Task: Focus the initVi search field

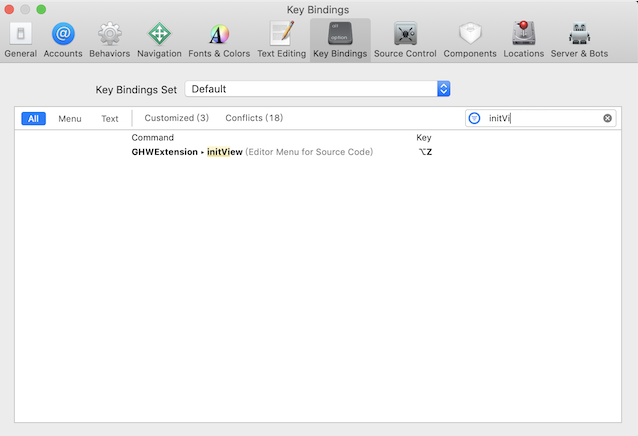Action: (540, 118)
